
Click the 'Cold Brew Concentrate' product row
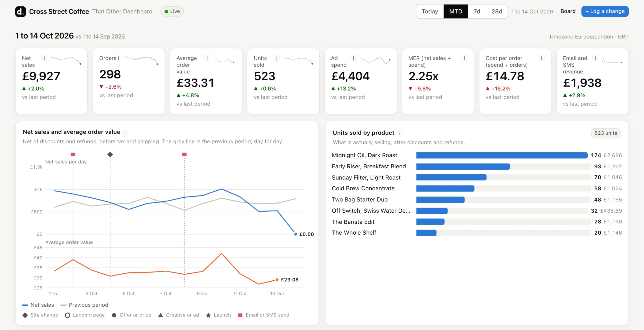click(477, 188)
